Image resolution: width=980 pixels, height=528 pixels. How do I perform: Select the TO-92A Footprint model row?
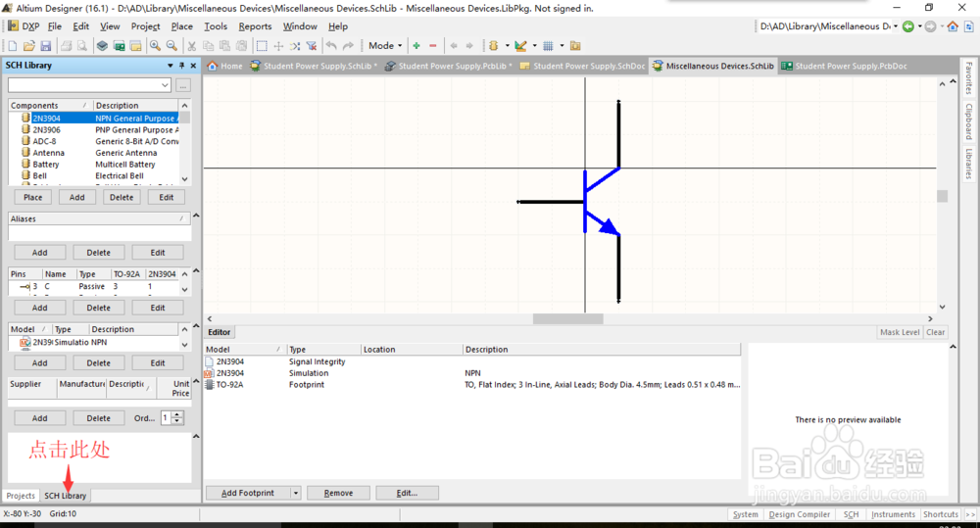coord(472,384)
